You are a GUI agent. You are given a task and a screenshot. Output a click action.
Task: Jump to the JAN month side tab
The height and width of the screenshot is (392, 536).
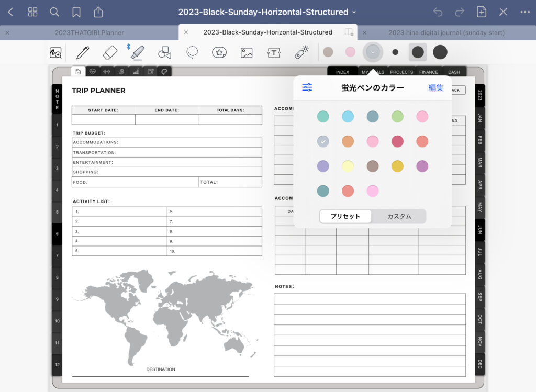coord(480,118)
